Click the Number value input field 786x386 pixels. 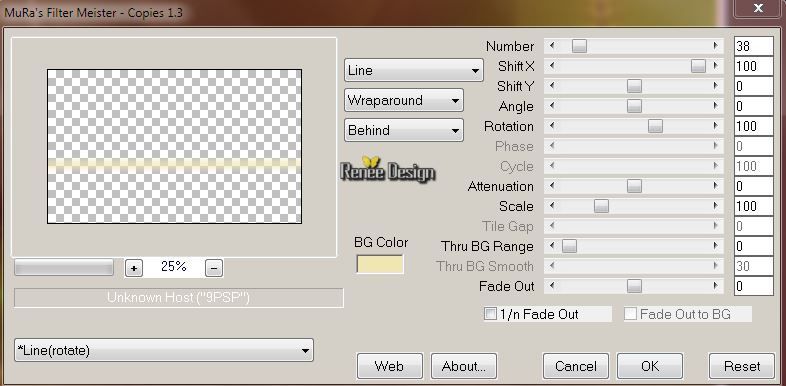coord(754,46)
